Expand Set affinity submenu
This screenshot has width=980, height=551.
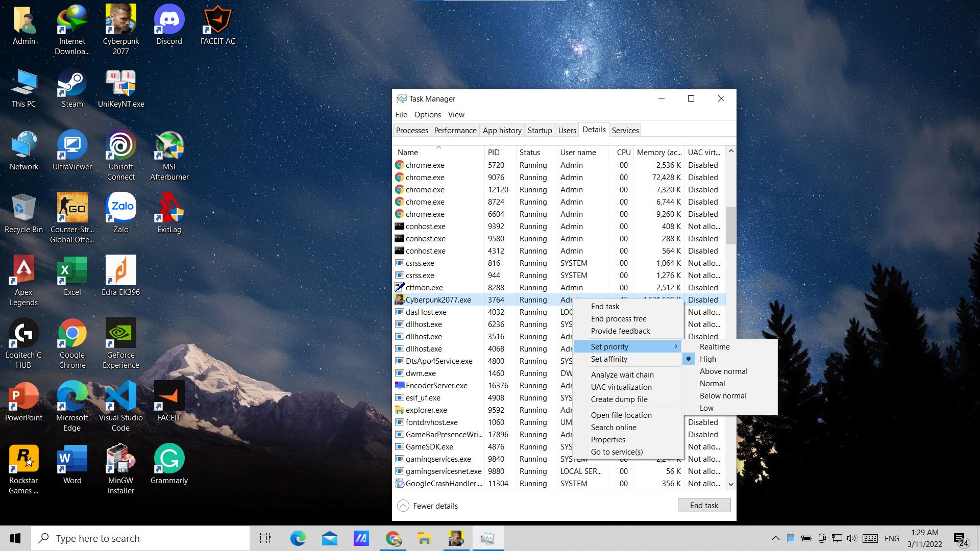tap(608, 359)
